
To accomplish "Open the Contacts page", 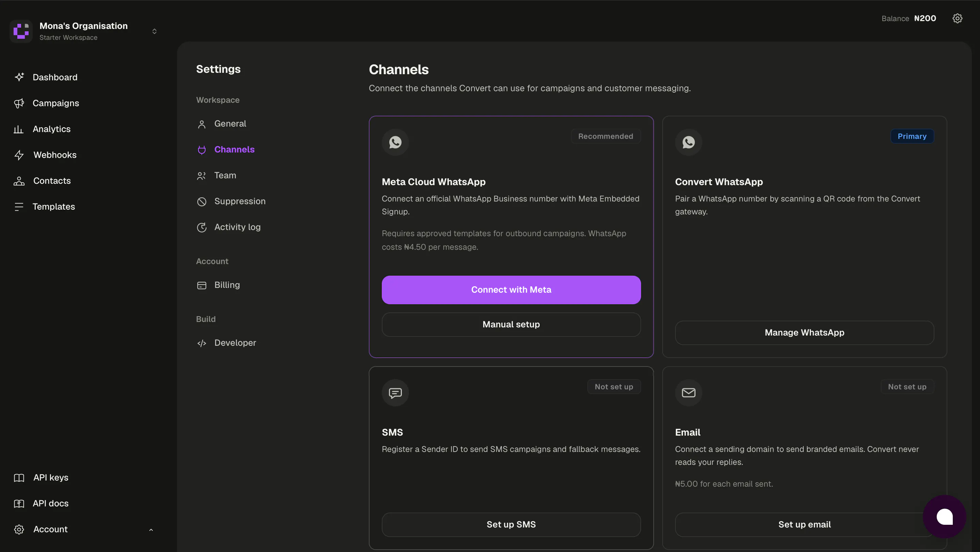I will pyautogui.click(x=52, y=181).
